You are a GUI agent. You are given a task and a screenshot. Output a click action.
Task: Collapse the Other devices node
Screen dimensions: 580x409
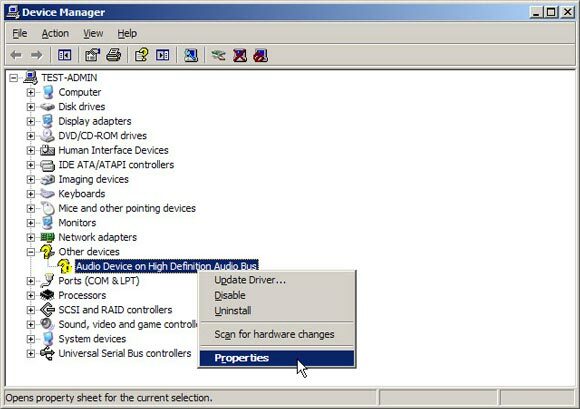coord(31,252)
